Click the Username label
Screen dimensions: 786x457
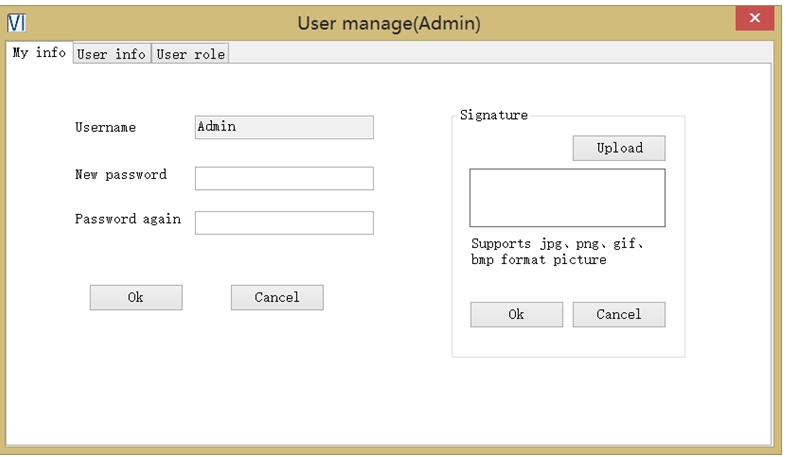[x=105, y=128]
